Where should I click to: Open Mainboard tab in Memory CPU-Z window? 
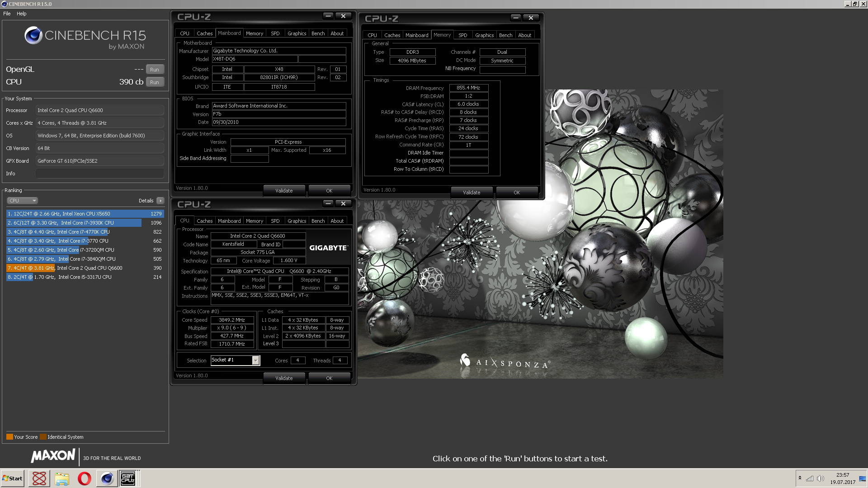[x=417, y=35]
